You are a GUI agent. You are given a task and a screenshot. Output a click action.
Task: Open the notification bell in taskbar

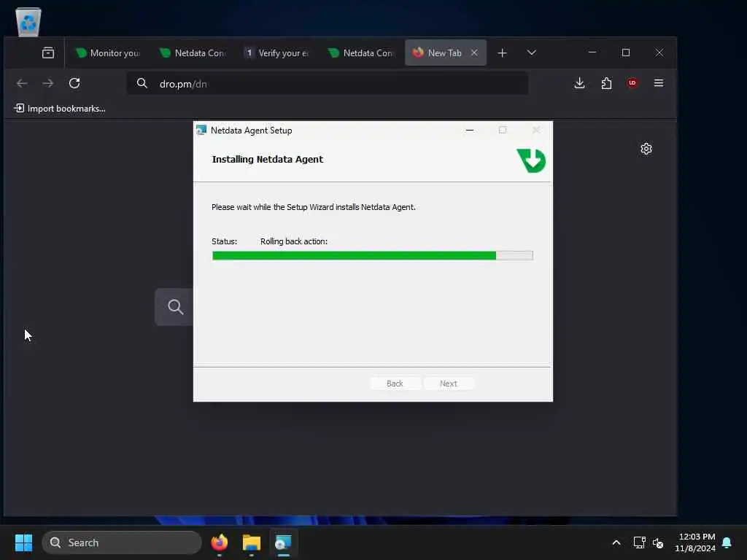[727, 542]
